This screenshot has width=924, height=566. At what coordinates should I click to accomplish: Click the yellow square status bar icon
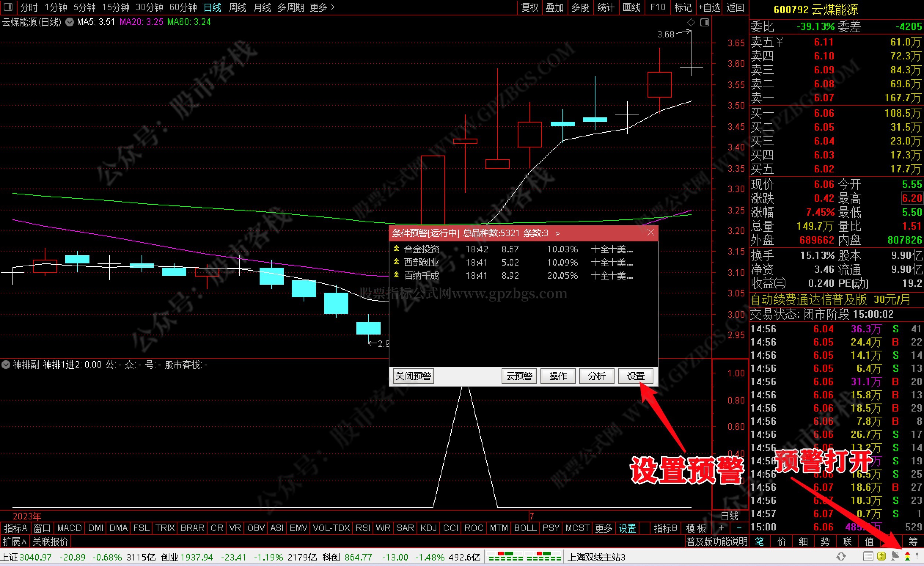click(x=881, y=556)
